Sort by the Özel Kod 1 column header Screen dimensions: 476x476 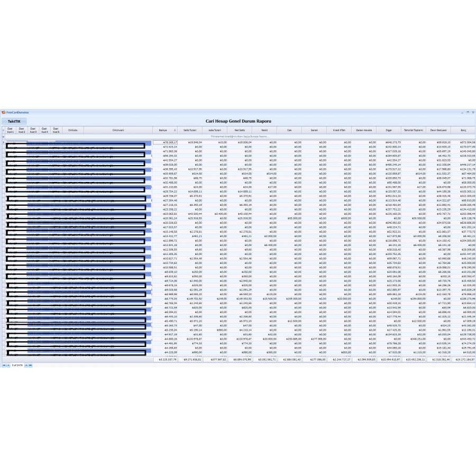pyautogui.click(x=11, y=130)
